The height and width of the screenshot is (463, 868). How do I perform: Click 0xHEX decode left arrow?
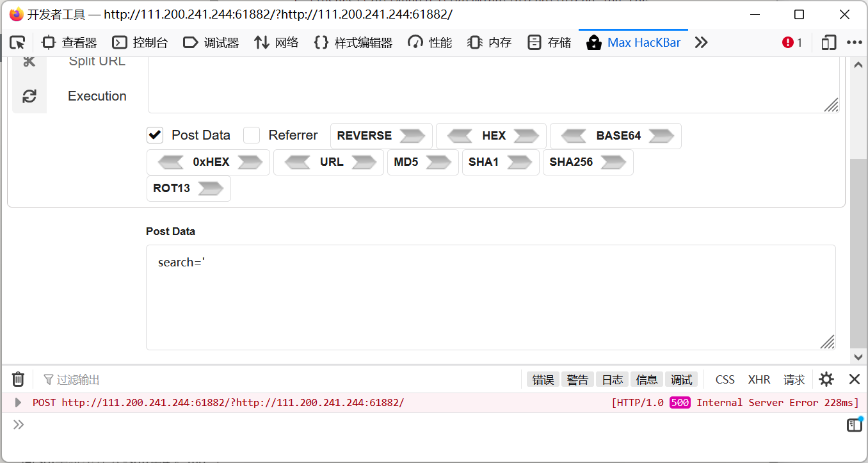[170, 162]
